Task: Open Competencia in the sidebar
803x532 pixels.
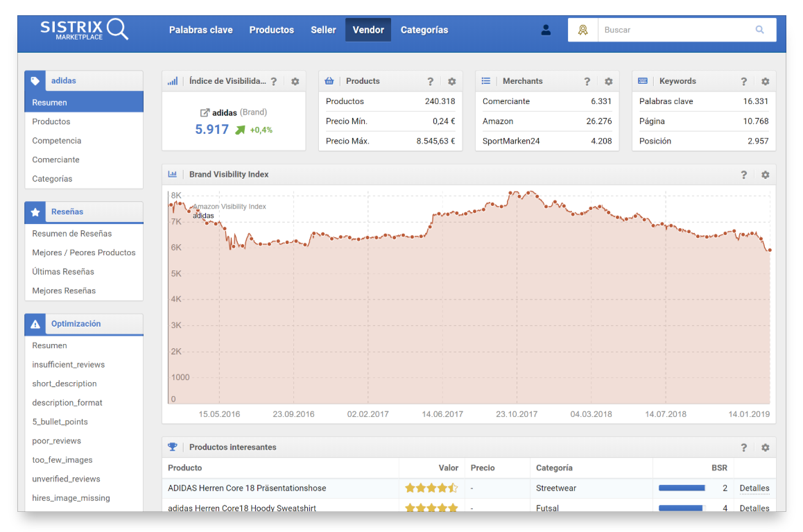Action: 56,141
